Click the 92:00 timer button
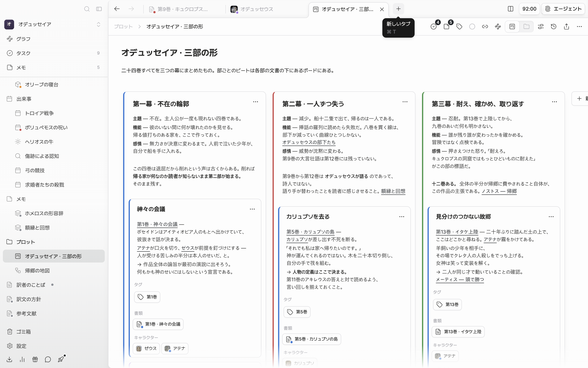Viewport: 588px width, 368px height. coord(529,9)
